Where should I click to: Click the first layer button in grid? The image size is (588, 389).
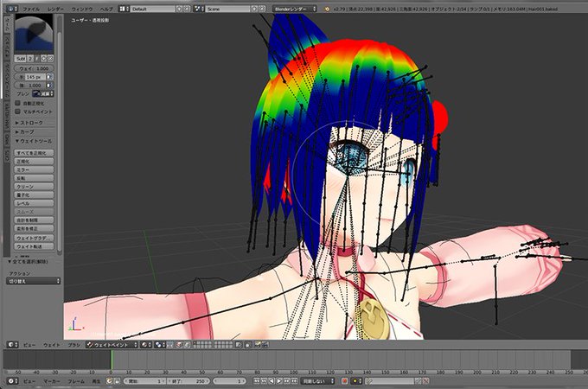click(195, 343)
